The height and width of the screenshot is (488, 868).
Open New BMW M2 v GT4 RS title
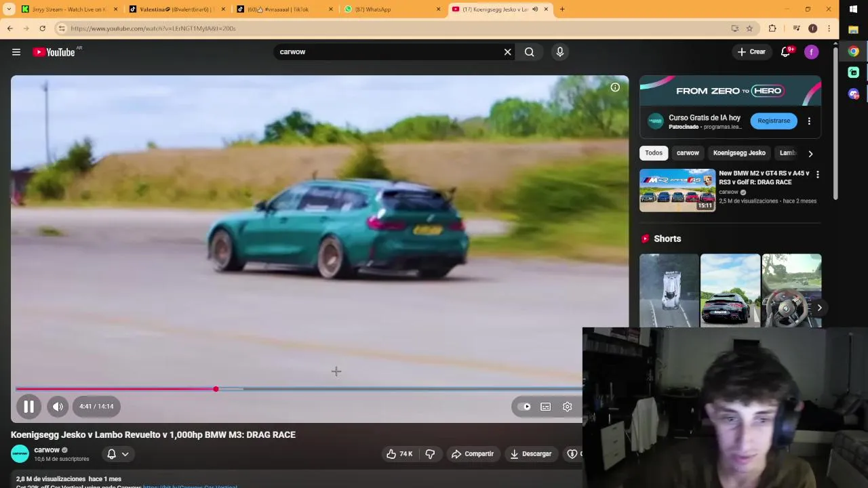coord(764,178)
